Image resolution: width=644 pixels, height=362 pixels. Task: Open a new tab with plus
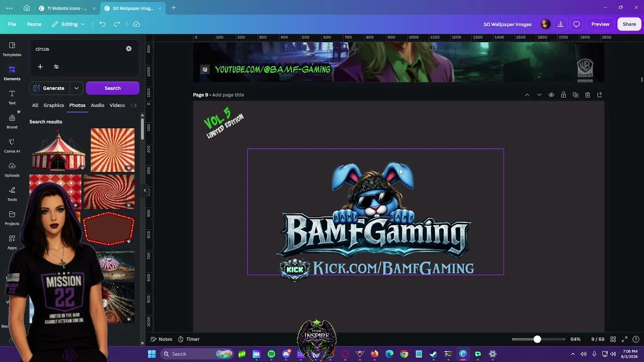174,8
